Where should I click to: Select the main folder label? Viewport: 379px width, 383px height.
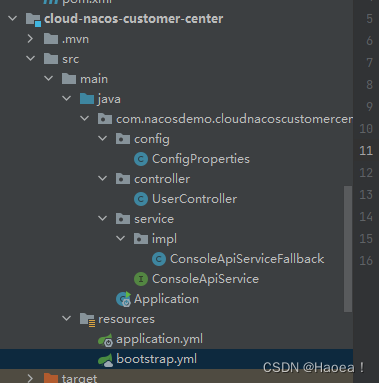point(94,79)
